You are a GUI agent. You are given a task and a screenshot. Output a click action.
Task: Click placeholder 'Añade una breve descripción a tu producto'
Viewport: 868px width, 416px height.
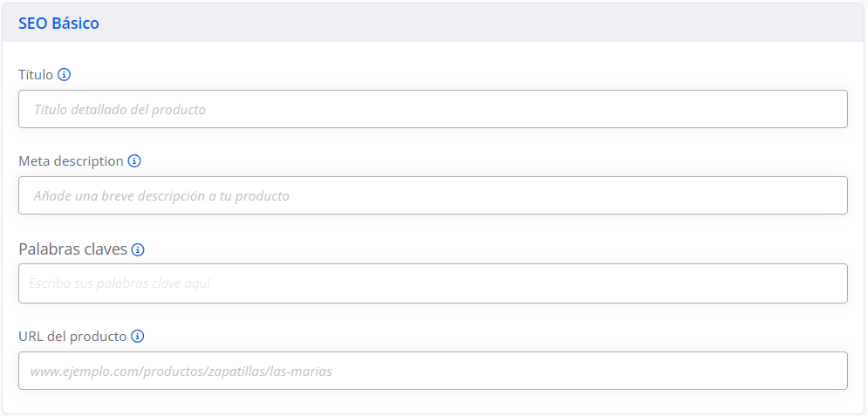coord(161,196)
